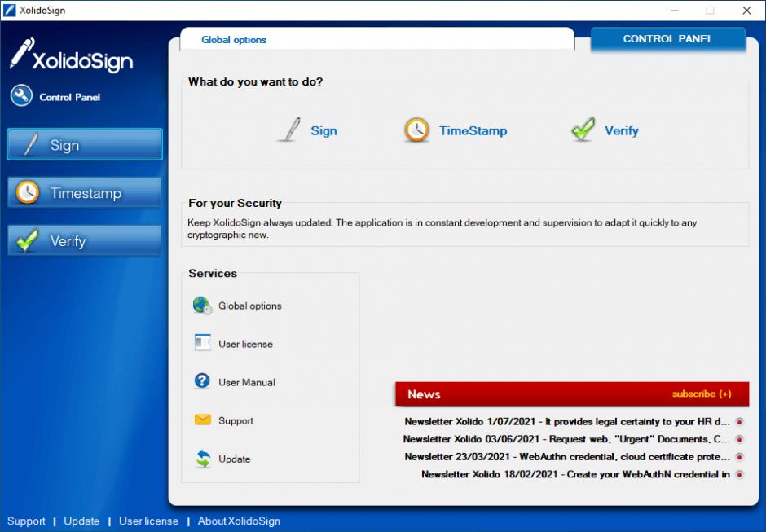The height and width of the screenshot is (532, 766).
Task: Open the Sign link in main panel
Action: pos(324,131)
